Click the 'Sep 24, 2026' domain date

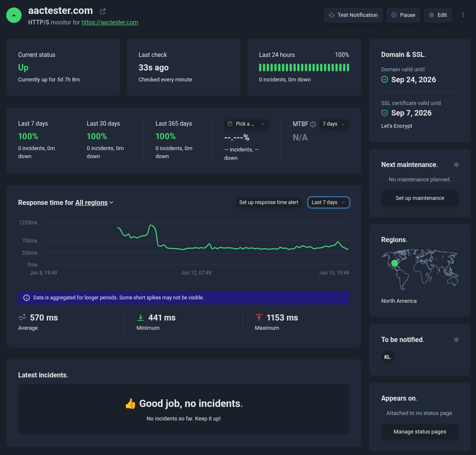pos(414,80)
